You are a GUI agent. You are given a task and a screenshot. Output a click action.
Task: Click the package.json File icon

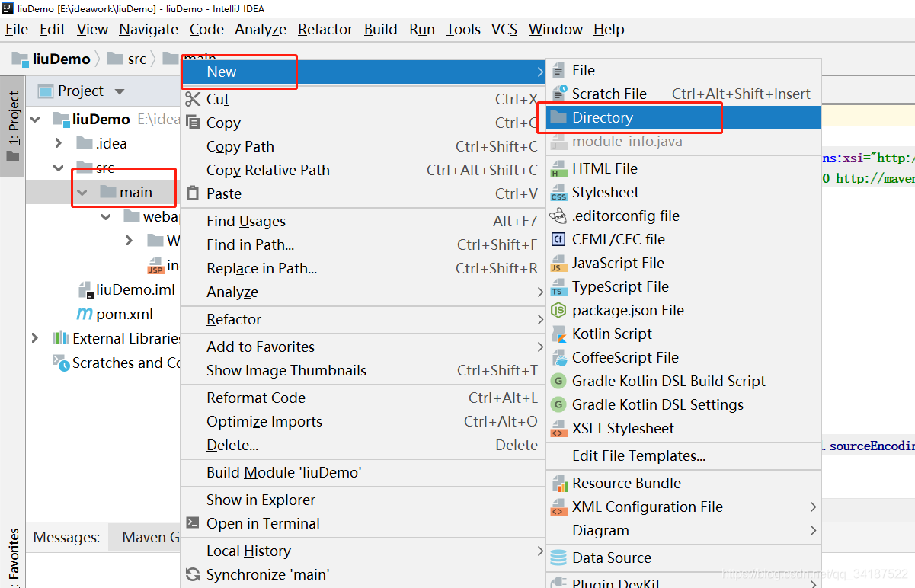click(558, 310)
